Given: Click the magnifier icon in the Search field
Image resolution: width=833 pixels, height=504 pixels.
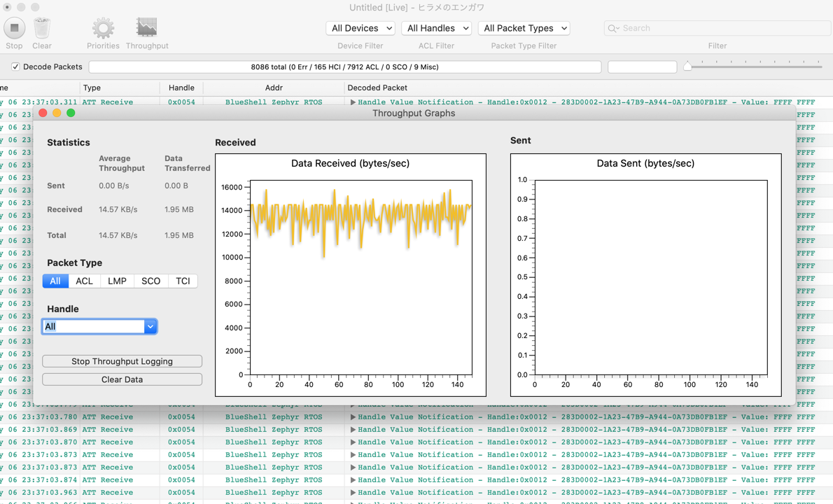Looking at the screenshot, I should (x=614, y=28).
